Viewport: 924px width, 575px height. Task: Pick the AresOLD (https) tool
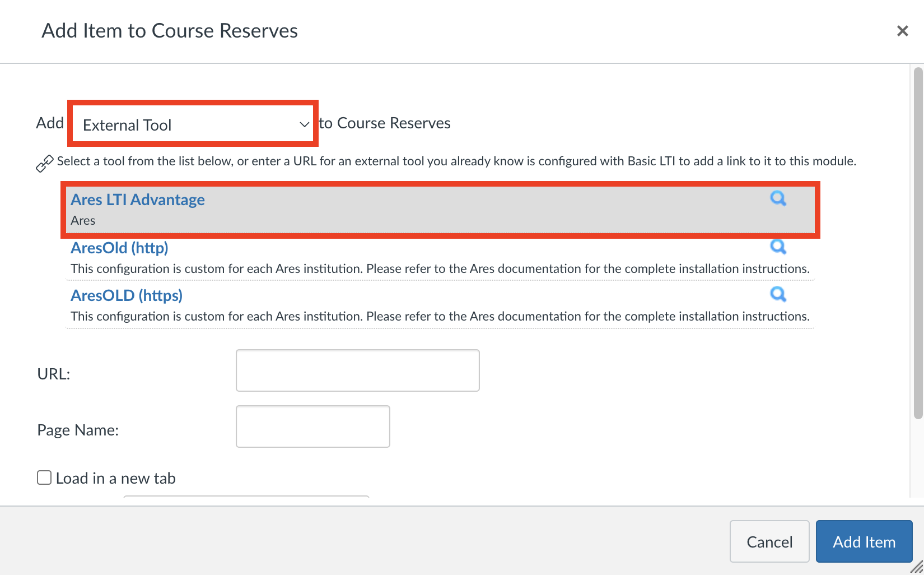point(127,295)
